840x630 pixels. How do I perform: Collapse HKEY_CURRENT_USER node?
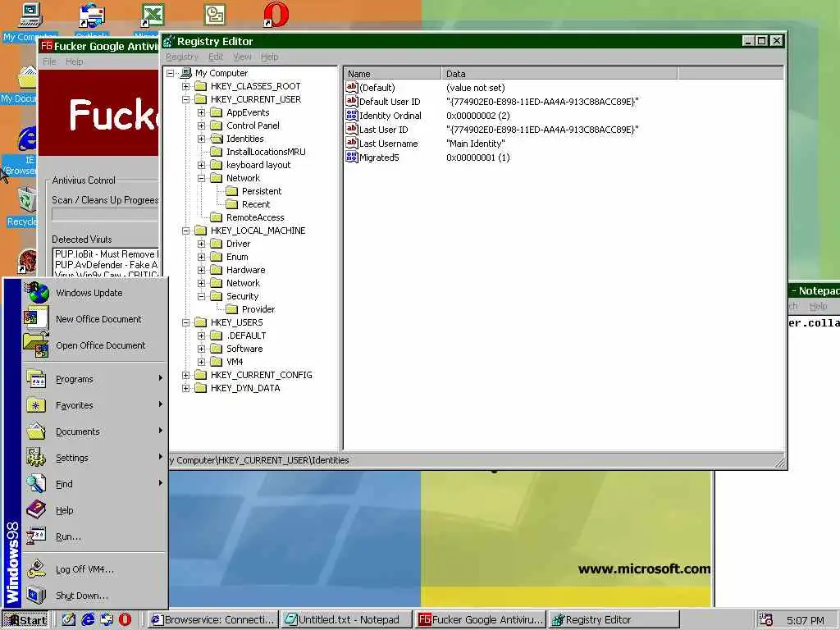point(186,99)
